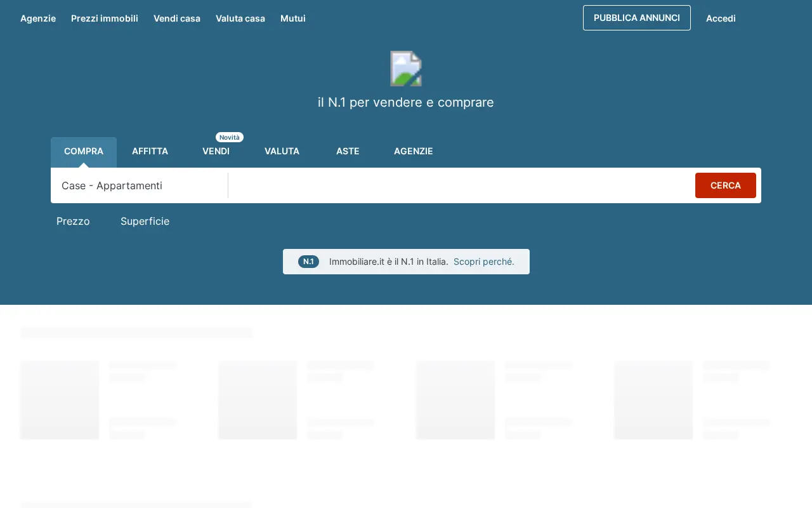Expand the Superficie filter

point(145,221)
